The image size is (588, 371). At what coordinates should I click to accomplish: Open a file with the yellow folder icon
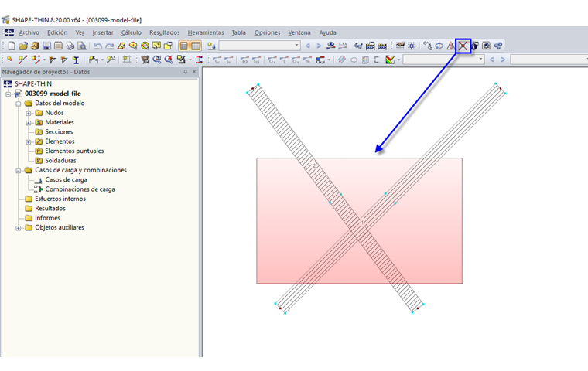[x=23, y=46]
